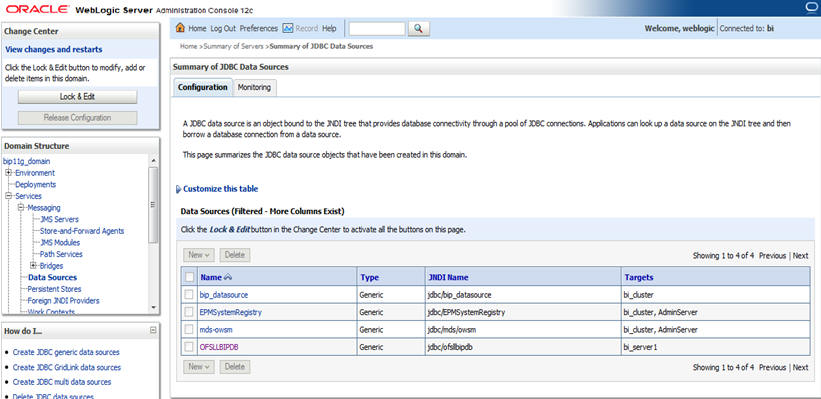Click the Type column header
The width and height of the screenshot is (821, 399).
tap(370, 278)
